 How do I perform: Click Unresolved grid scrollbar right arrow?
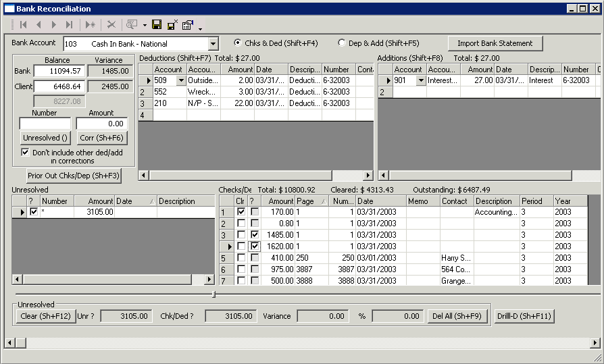coord(209,280)
